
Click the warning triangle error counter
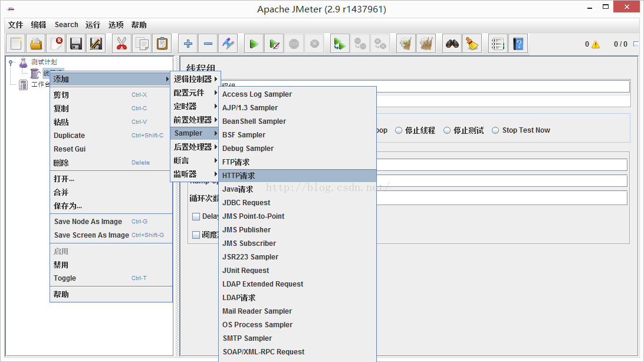(x=595, y=44)
